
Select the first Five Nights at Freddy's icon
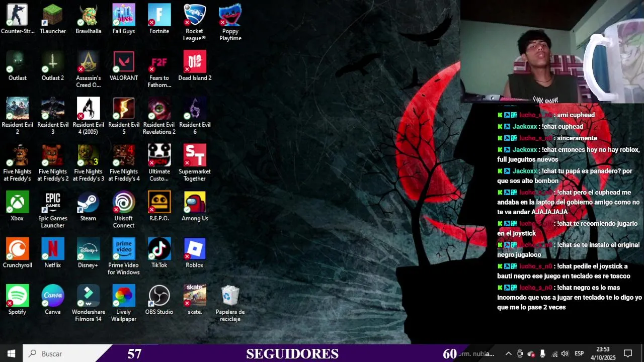pos(17,163)
